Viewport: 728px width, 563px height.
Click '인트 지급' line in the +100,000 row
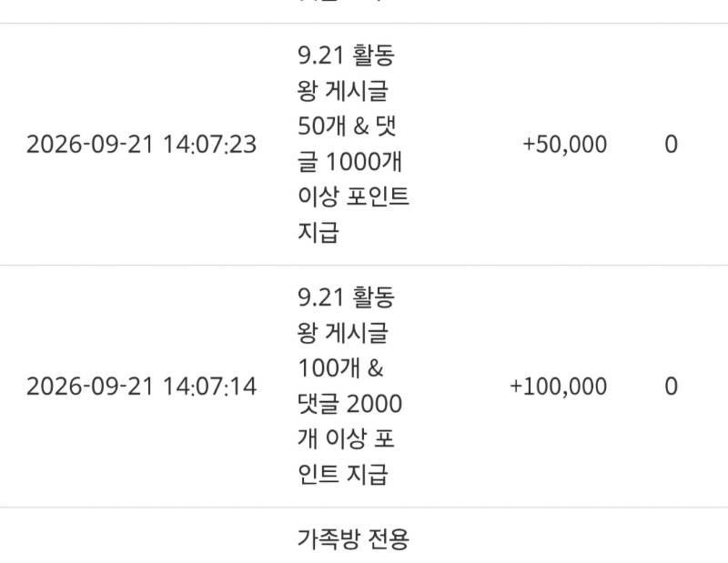click(343, 474)
